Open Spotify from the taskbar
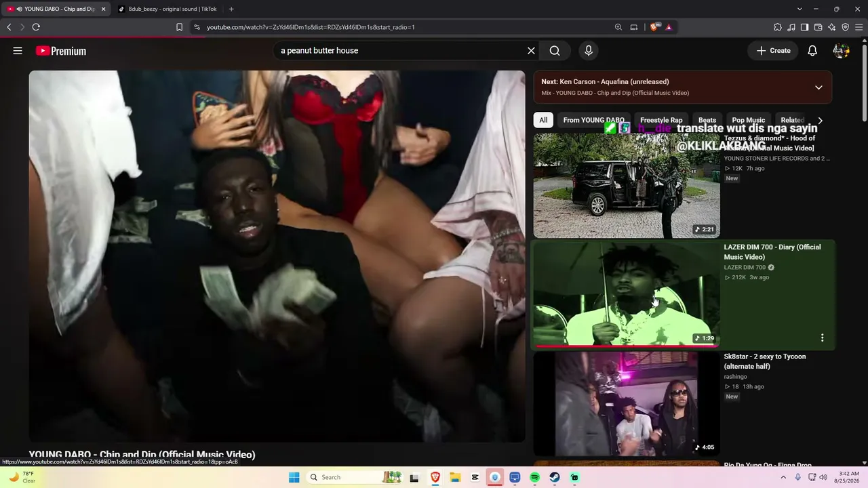 click(x=534, y=477)
